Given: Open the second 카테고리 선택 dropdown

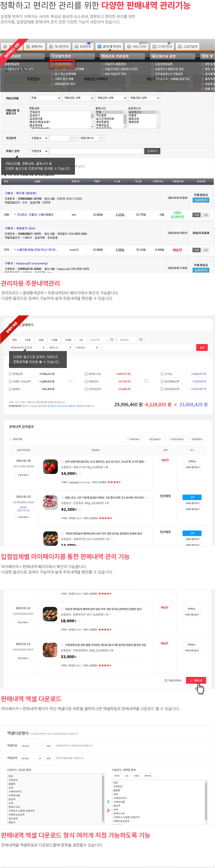Looking at the screenshot, I should click(x=78, y=98).
